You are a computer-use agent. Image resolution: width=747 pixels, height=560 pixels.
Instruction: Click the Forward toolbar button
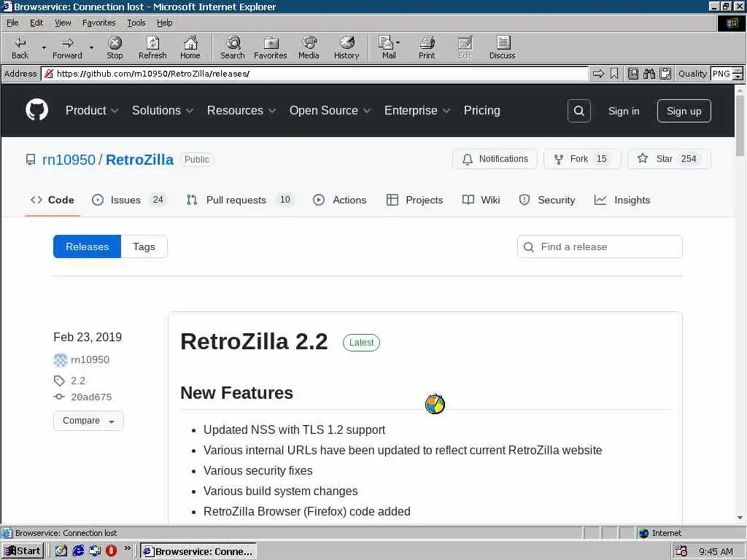coord(67,47)
